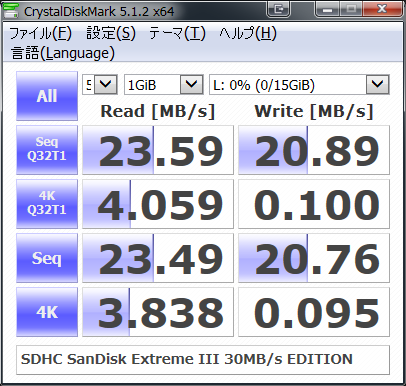
Task: Open the 設定(S) menu
Action: [x=111, y=33]
